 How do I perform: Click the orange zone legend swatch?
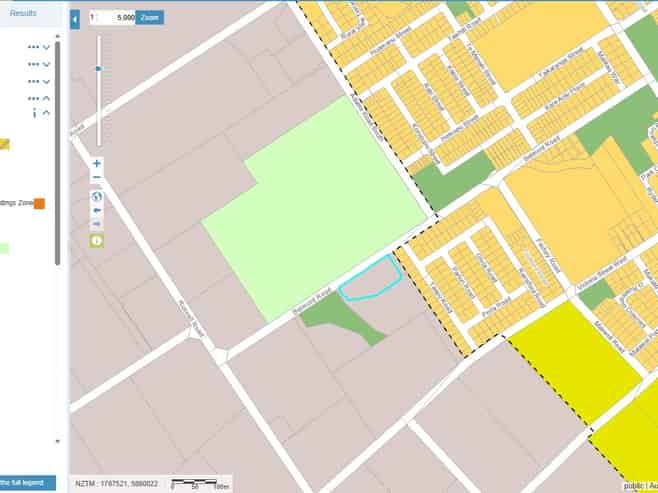[39, 203]
